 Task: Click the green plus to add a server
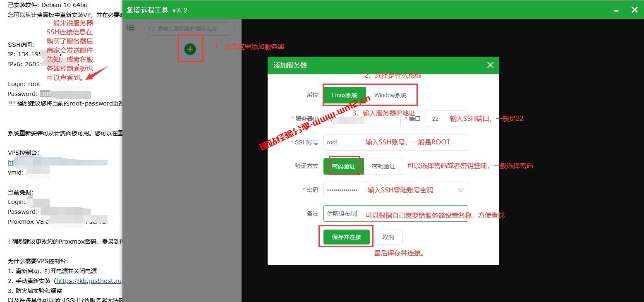[190, 48]
